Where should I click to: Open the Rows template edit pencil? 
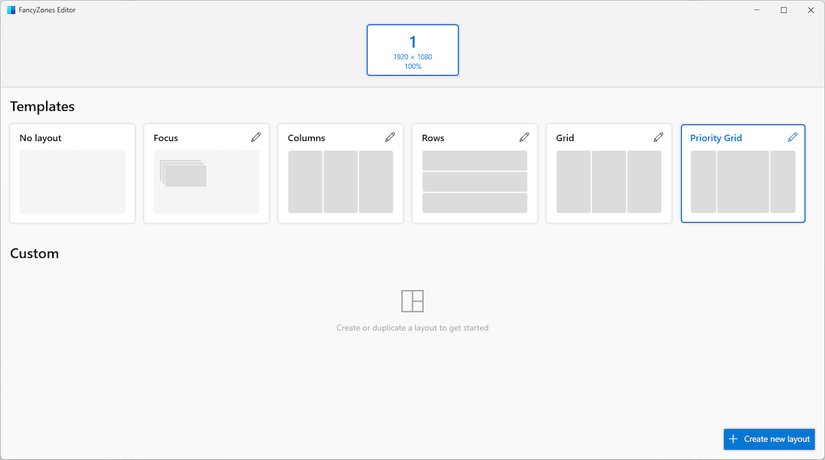(524, 137)
